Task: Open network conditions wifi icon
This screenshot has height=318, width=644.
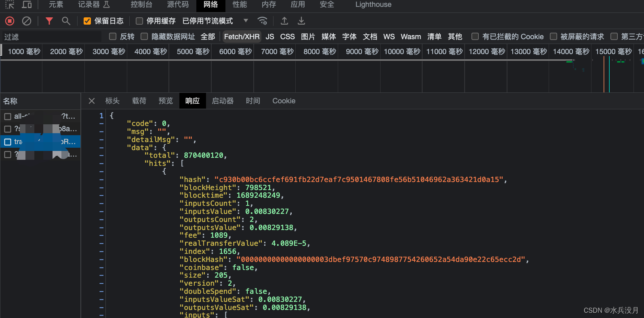Action: click(x=263, y=21)
